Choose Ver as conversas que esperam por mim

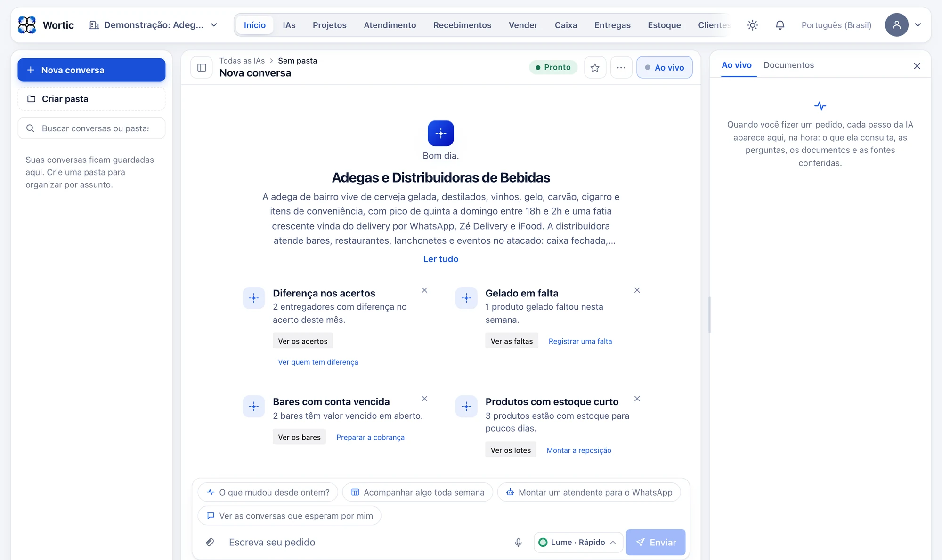click(289, 515)
